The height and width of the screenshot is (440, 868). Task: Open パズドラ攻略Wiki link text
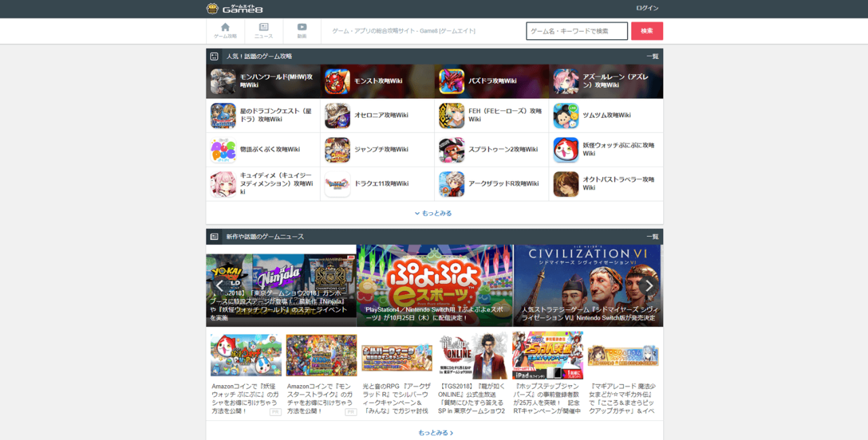(x=493, y=81)
